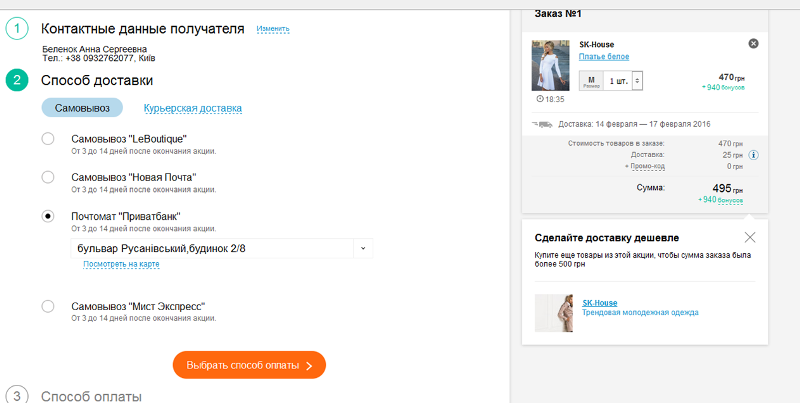Select Самовывоз "LeBoutique" radio option
This screenshot has width=800, height=403.
pyautogui.click(x=48, y=139)
